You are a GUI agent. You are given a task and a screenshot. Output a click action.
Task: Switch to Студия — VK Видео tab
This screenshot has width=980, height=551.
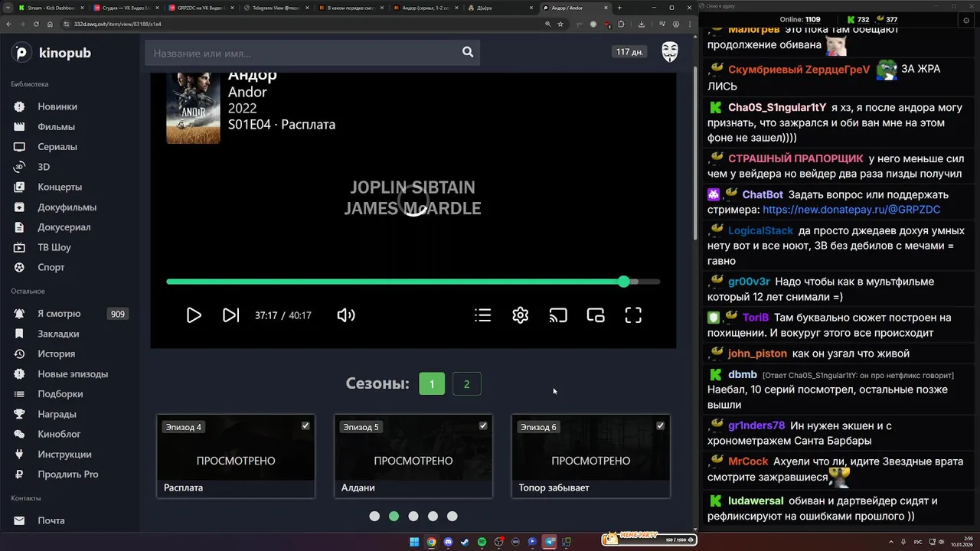coord(125,8)
